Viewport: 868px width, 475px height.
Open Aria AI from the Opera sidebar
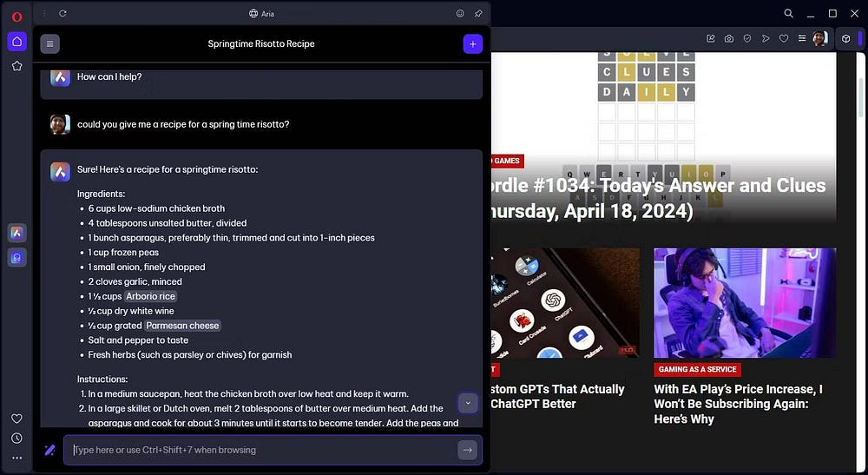point(16,233)
